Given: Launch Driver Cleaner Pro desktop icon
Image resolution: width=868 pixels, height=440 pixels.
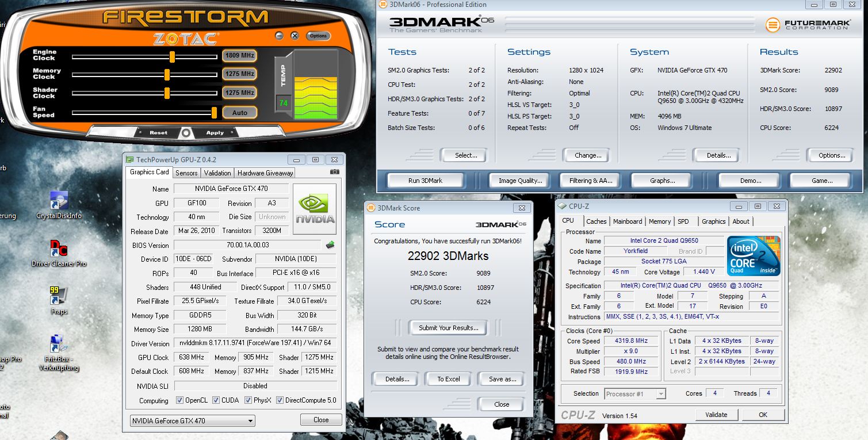Looking at the screenshot, I should pos(59,254).
